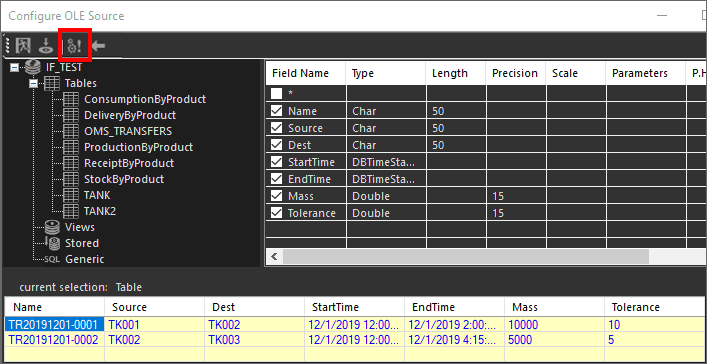
Task: Click the SQL icon beside Generic
Action: pos(52,259)
